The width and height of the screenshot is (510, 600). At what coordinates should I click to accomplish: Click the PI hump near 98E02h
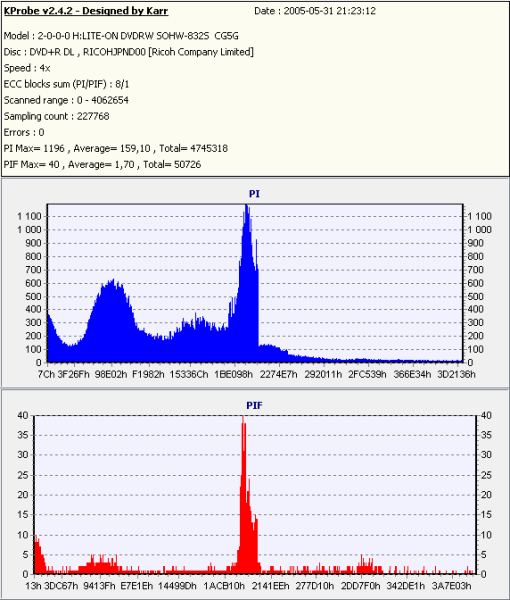(112, 321)
